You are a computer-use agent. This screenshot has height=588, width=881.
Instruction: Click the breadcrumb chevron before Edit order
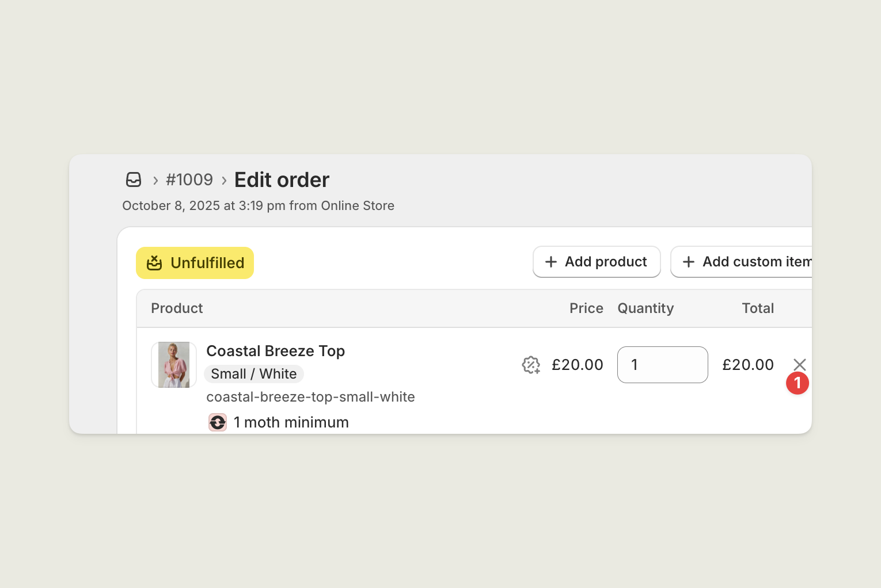(x=224, y=181)
